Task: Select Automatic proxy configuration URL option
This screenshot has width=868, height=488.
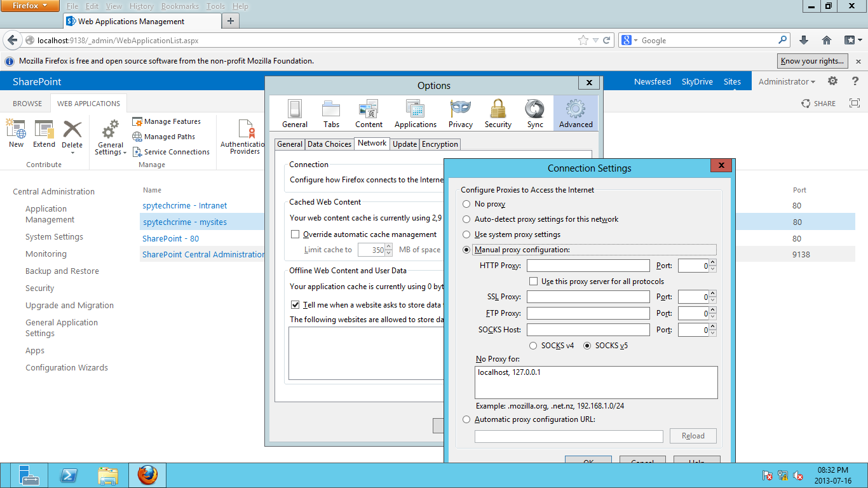Action: (467, 419)
